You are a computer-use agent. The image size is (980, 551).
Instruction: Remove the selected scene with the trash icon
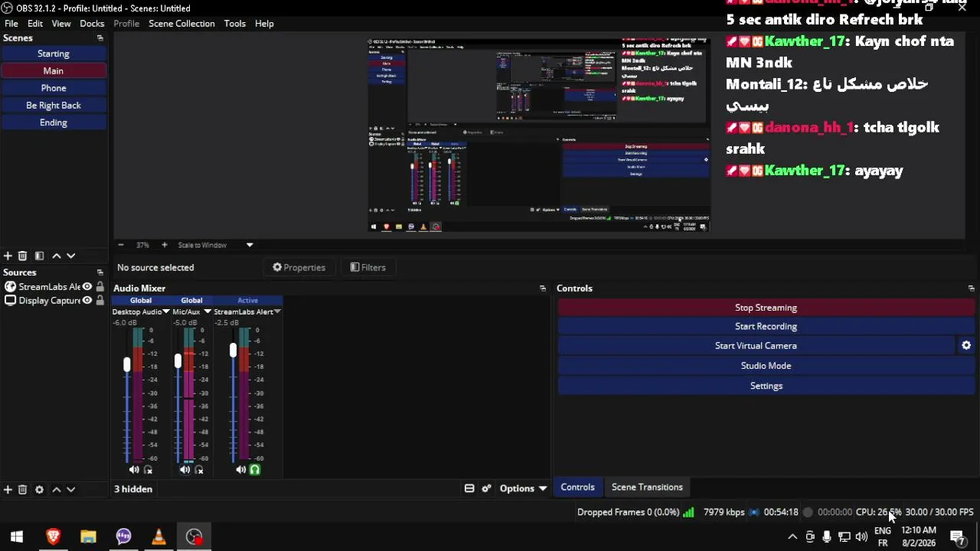pyautogui.click(x=22, y=256)
